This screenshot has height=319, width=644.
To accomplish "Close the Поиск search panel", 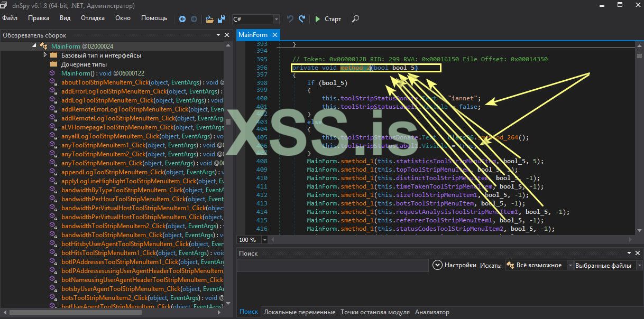I will pos(638,254).
